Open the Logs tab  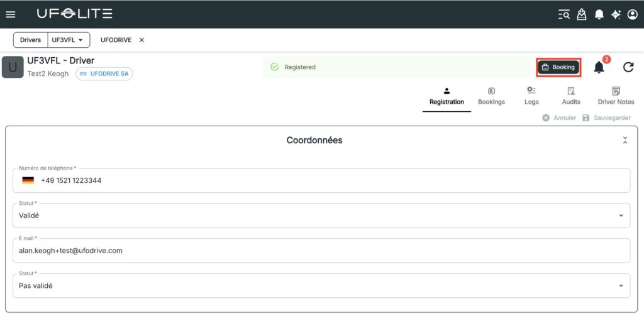click(x=531, y=96)
